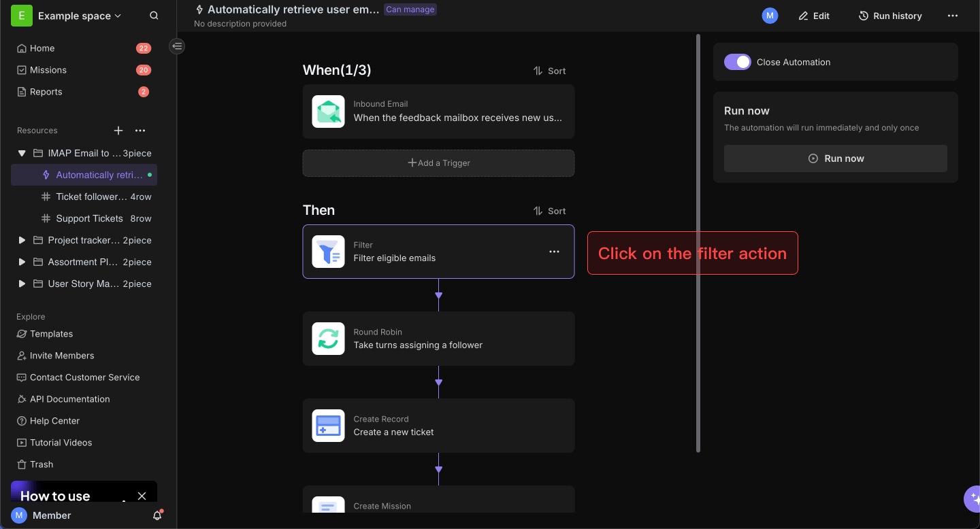
Task: Click the No description provided text
Action: (240, 24)
